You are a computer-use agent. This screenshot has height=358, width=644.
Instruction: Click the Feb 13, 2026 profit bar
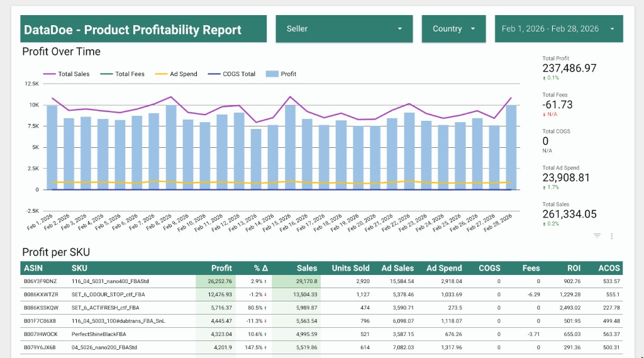point(256,159)
